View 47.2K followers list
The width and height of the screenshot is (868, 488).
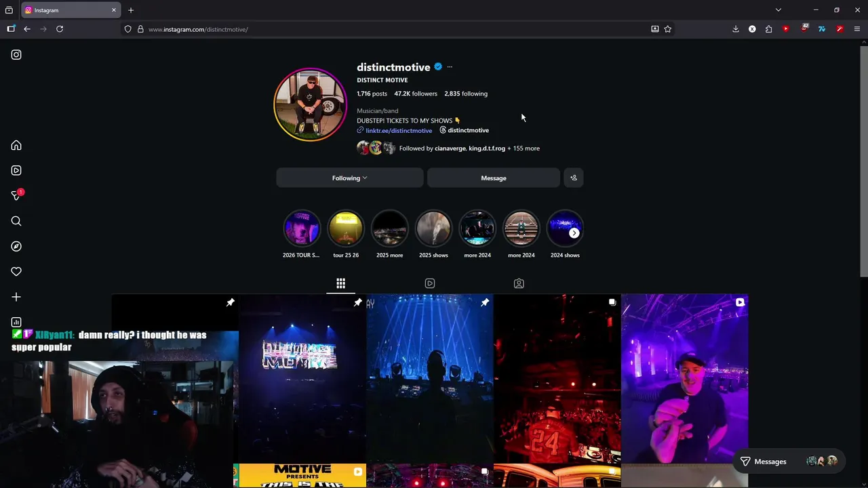[416, 94]
